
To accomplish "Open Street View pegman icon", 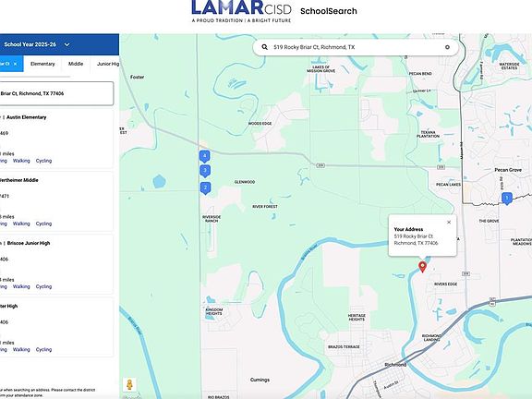I will 129,385.
